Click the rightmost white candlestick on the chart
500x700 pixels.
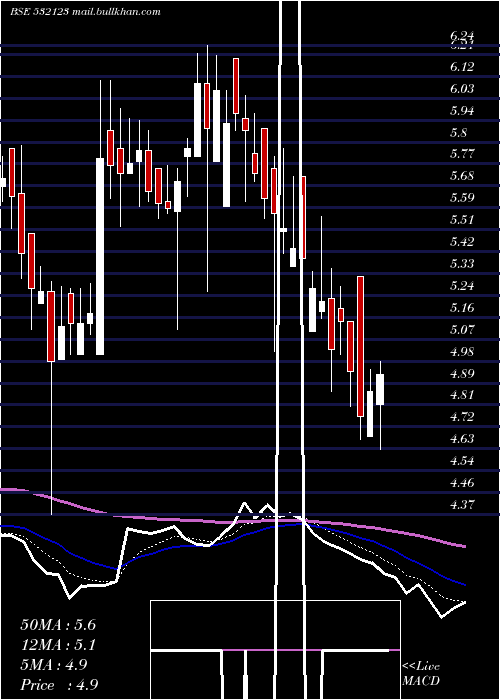(380, 390)
